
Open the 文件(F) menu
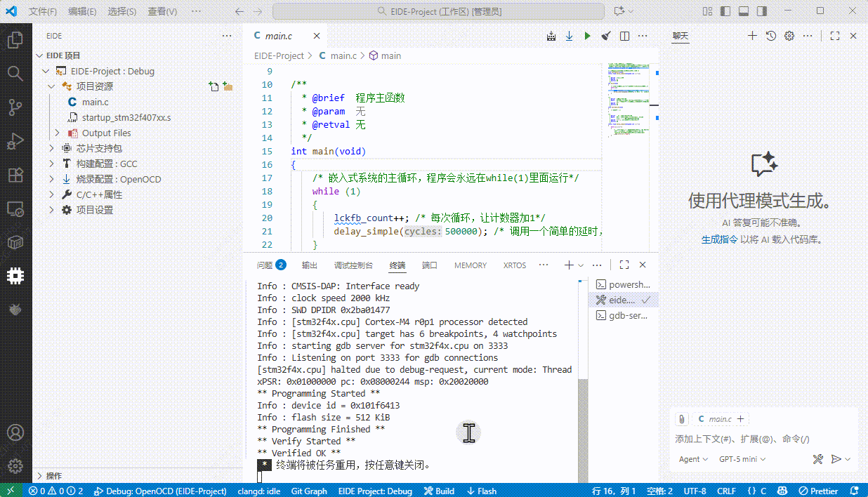(x=43, y=11)
